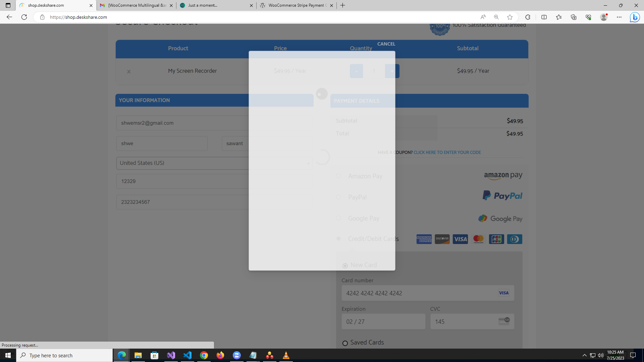644x362 pixels.
Task: Launch Firefox from the taskbar
Action: (220, 355)
